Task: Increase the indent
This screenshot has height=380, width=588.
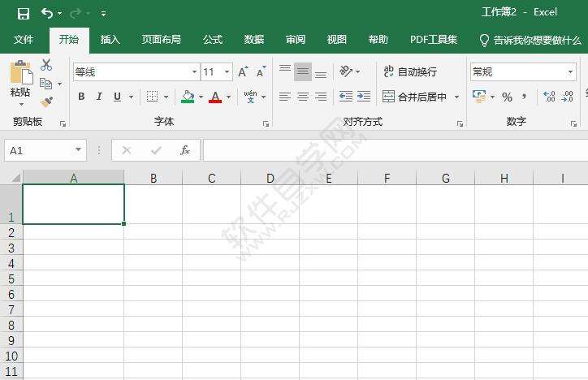Action: click(x=364, y=97)
